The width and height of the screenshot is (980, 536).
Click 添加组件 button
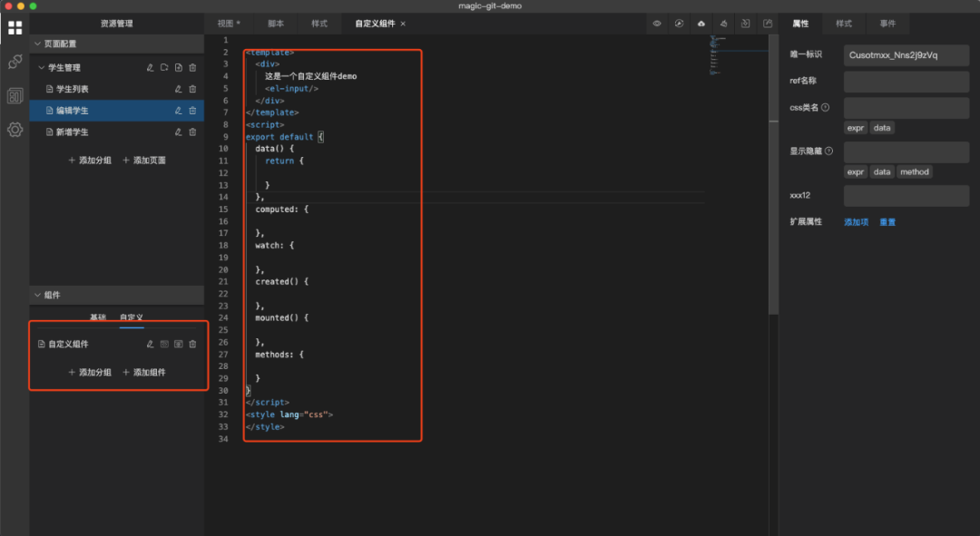(144, 373)
